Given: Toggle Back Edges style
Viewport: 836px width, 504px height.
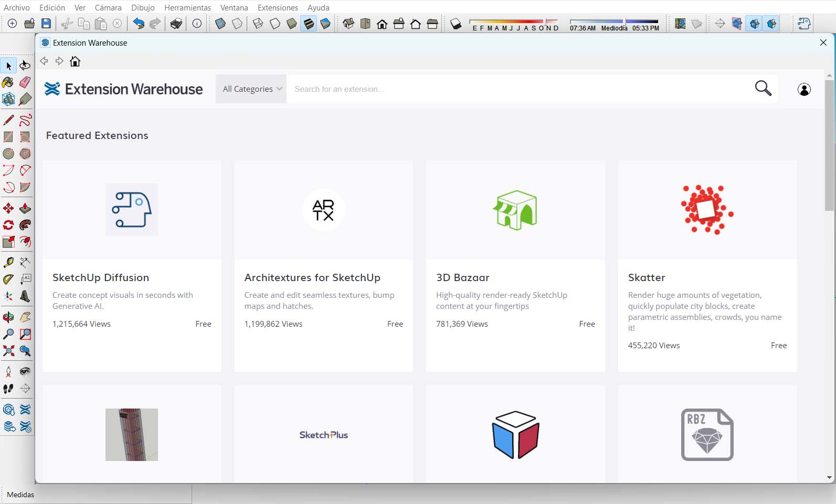Looking at the screenshot, I should point(237,24).
